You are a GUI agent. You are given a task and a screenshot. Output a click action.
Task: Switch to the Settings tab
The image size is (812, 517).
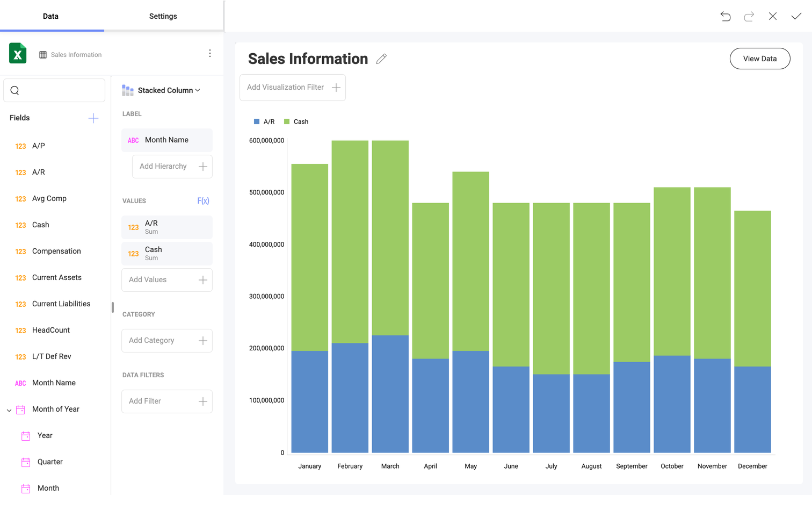(x=163, y=16)
